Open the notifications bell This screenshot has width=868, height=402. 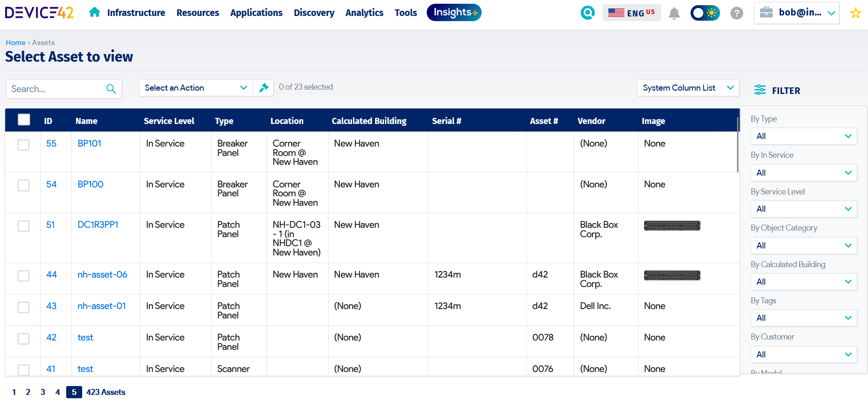pos(674,13)
